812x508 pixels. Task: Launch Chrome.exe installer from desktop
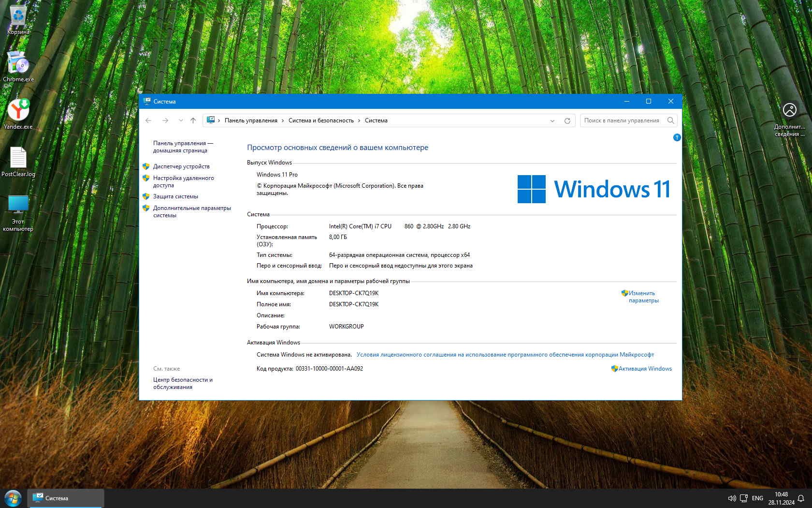coord(18,66)
